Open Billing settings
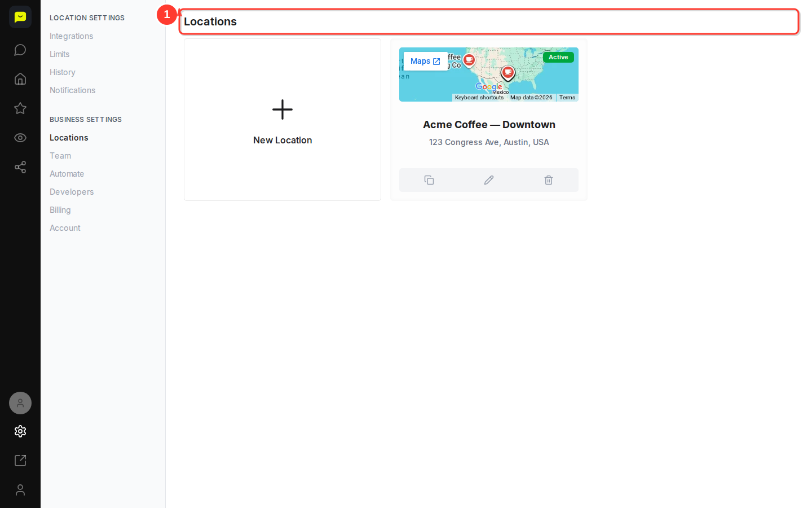Viewport: 812px width, 508px height. (x=60, y=210)
